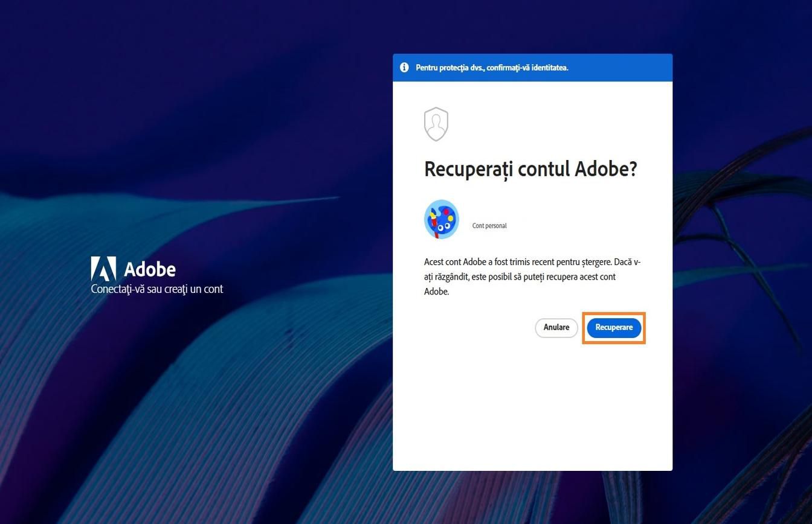Click the 'Cont personal' label
The image size is (812, 524).
coord(489,225)
